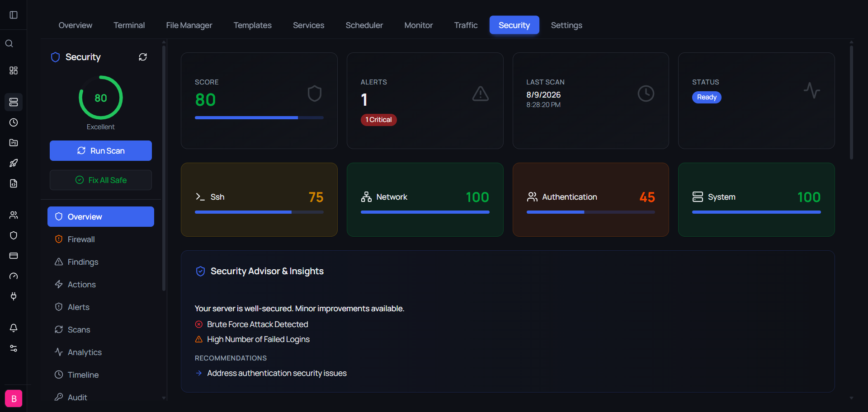Click the shield check icon beside Security Advisor
Viewport: 868px width, 412px height.
tap(200, 271)
